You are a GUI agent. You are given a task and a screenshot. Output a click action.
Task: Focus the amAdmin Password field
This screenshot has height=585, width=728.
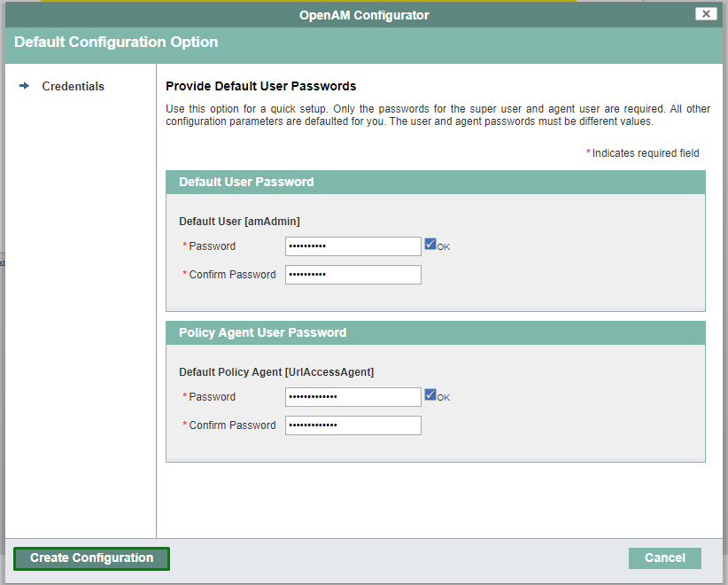pyautogui.click(x=352, y=246)
